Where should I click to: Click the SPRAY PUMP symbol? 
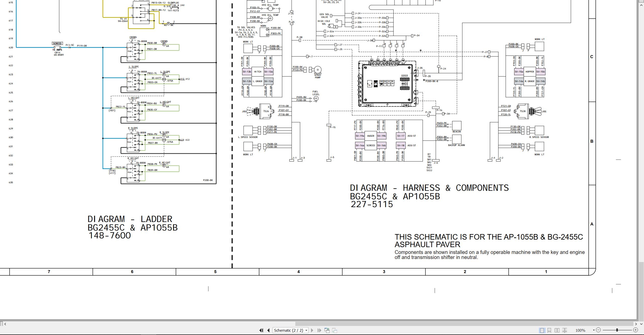coord(318,70)
